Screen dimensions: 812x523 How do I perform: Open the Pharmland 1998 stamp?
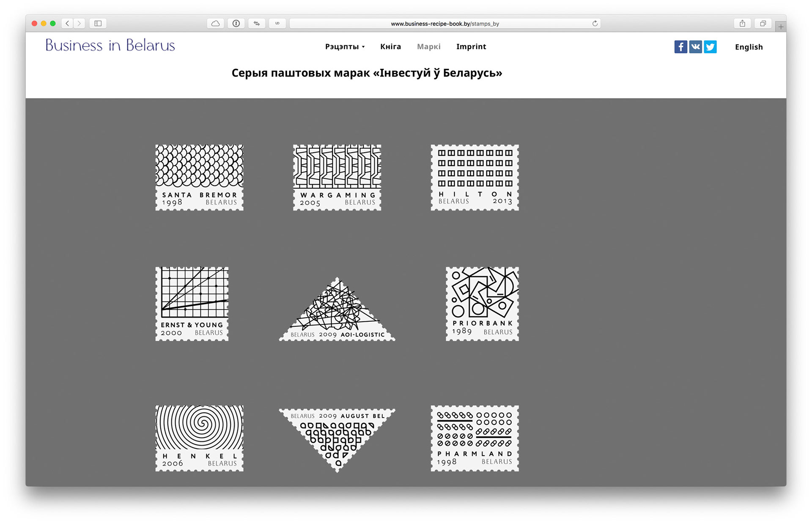475,438
